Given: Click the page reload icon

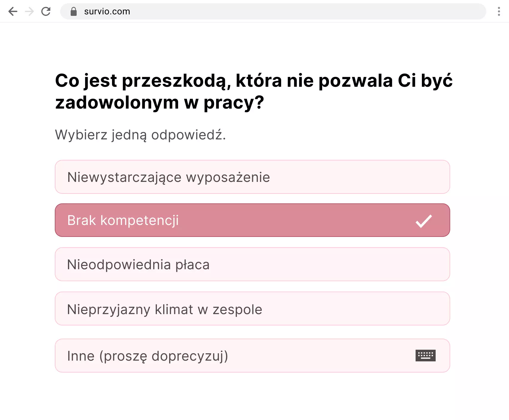Looking at the screenshot, I should [x=46, y=11].
